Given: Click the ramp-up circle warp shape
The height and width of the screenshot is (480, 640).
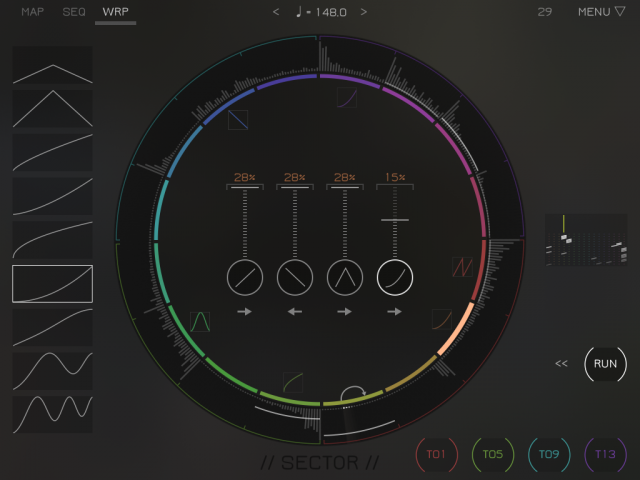Looking at the screenshot, I should (245, 277).
